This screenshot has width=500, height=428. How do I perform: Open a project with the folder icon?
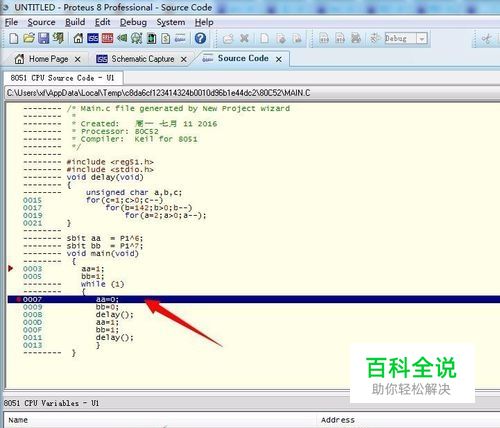[29, 38]
